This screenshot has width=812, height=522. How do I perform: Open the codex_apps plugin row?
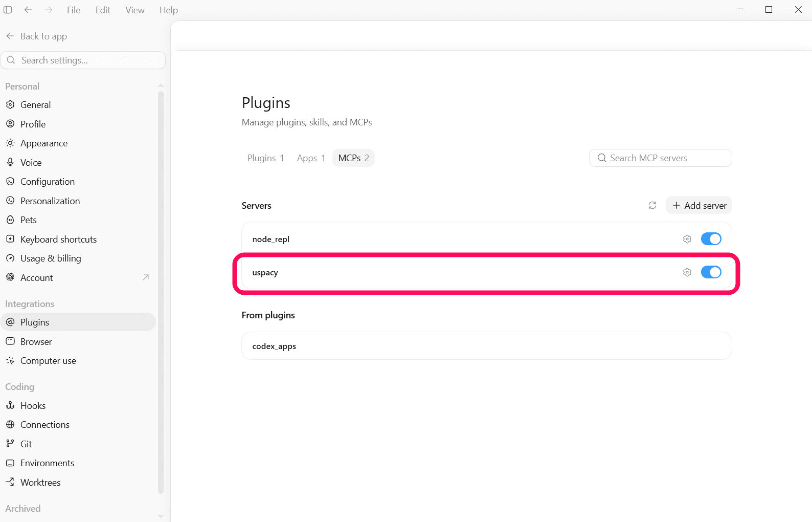tap(486, 346)
